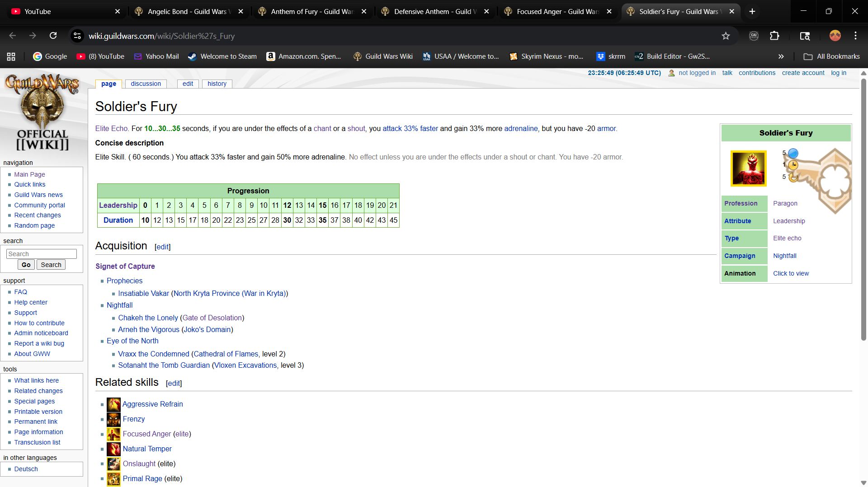This screenshot has width=868, height=487.
Task: Click the Guild Wars Official Wiki logo
Action: [x=42, y=112]
